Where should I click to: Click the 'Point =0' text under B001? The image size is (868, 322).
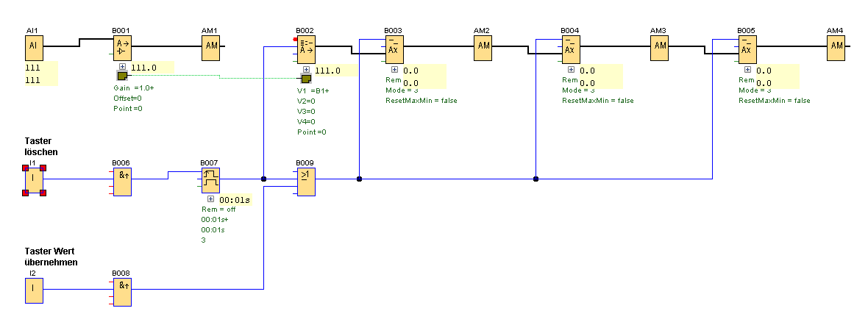128,109
